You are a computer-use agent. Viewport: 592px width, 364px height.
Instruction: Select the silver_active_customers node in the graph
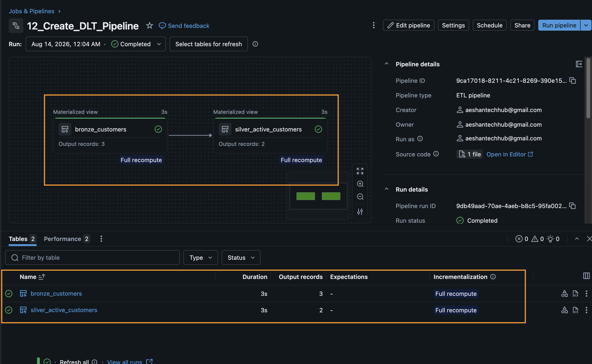[270, 136]
